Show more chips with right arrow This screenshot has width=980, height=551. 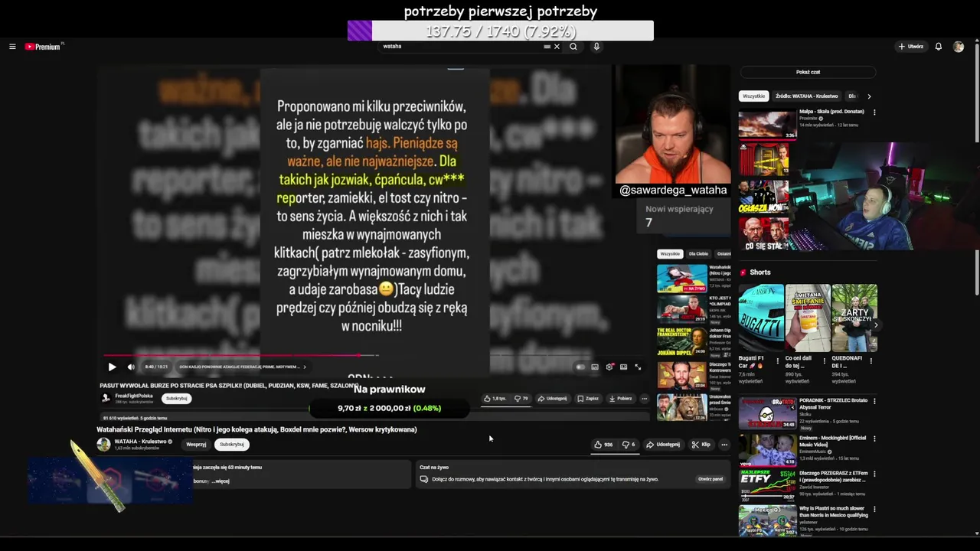tap(869, 96)
